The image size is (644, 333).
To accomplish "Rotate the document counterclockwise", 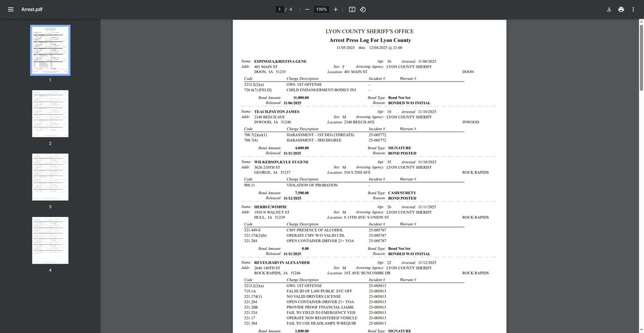I will pyautogui.click(x=363, y=10).
